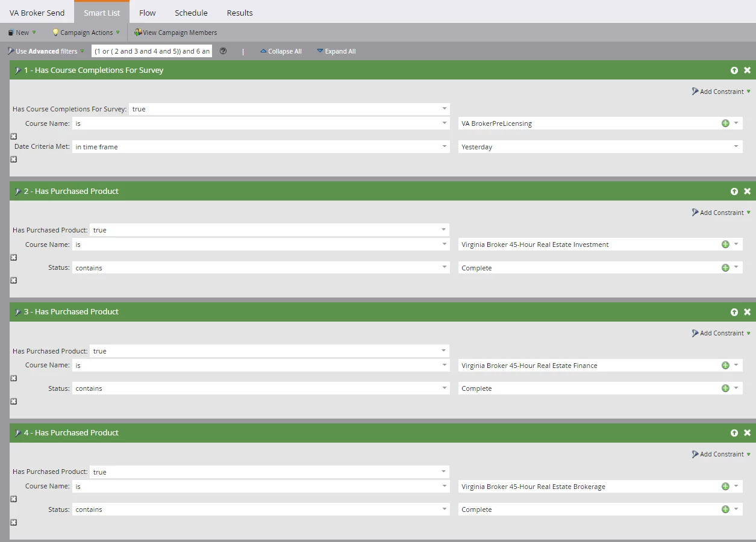The image size is (756, 542).
Task: Move filter 4 Has Purchased Product up
Action: point(734,433)
